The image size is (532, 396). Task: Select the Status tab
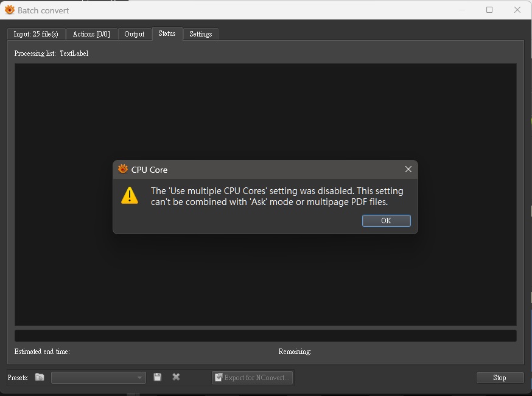click(x=167, y=33)
